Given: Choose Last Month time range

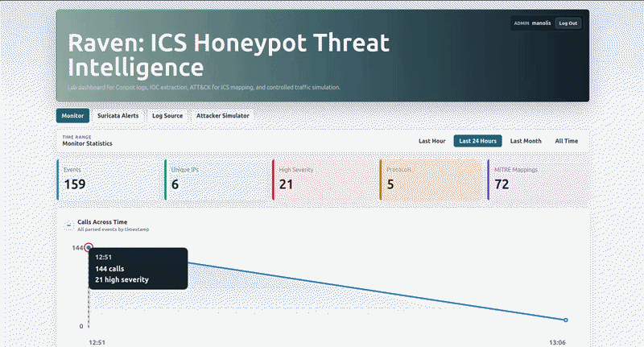Looking at the screenshot, I should tap(526, 141).
